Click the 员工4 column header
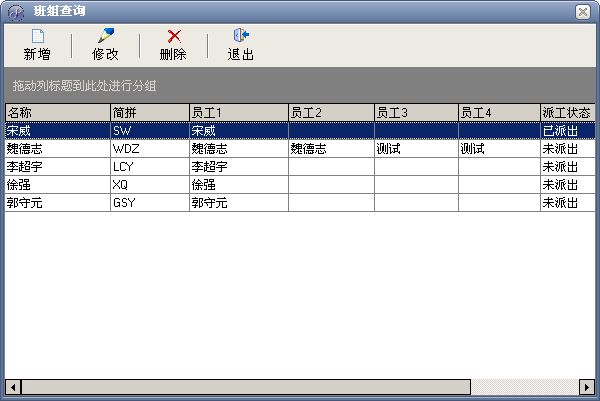Screen dimensions: 600x401 (499, 112)
